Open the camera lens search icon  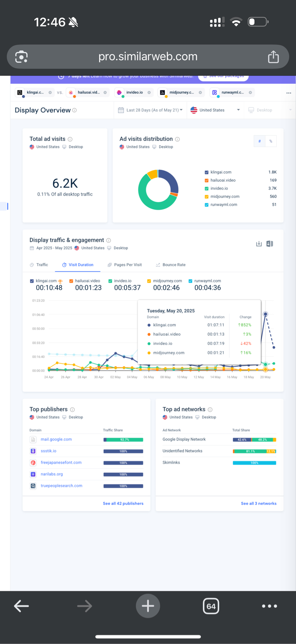pos(21,57)
